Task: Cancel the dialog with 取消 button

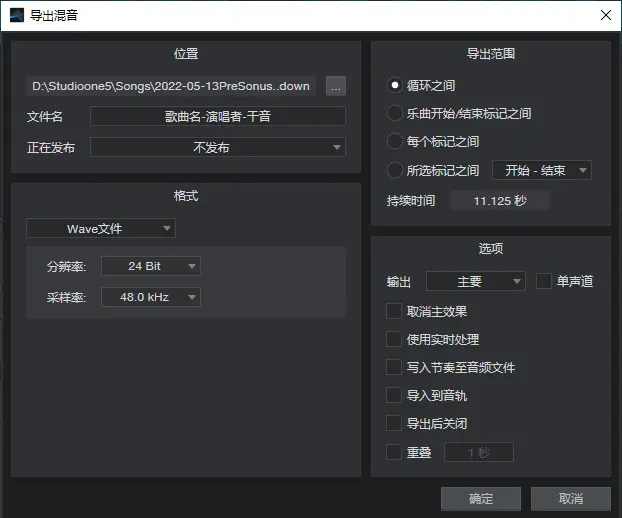Action: click(x=571, y=499)
